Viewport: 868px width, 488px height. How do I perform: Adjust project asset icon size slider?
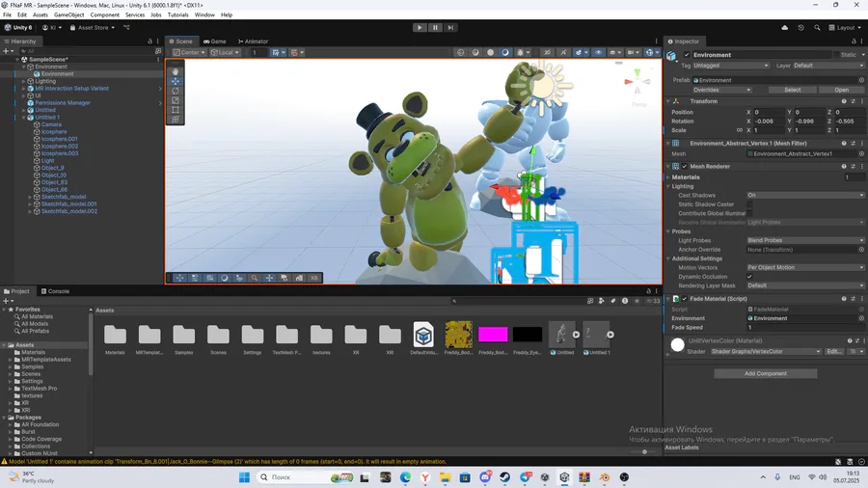pos(642,451)
